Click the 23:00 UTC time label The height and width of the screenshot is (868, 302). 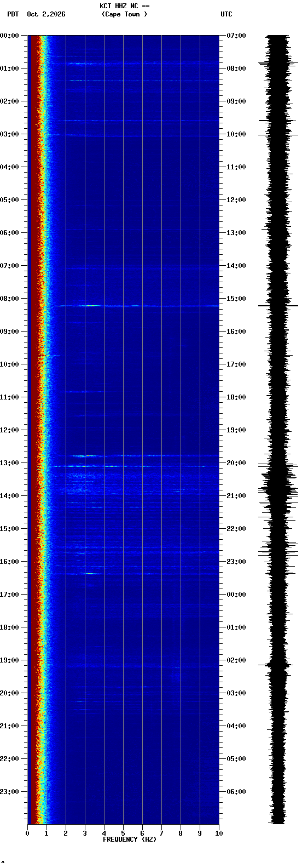click(236, 562)
